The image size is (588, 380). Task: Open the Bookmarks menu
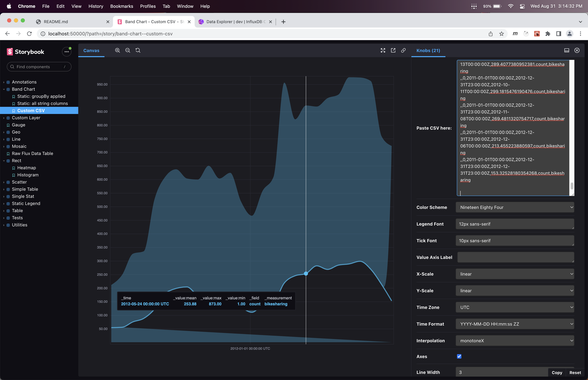tap(122, 6)
